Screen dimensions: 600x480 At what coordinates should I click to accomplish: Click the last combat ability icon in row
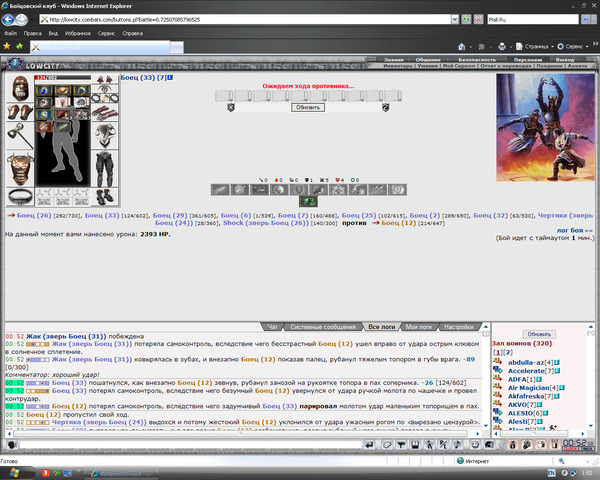[x=397, y=189]
